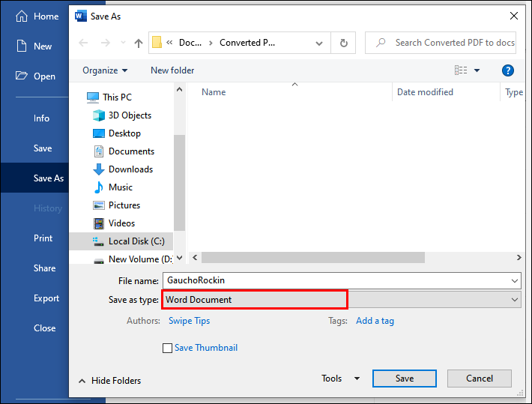Go up one folder level with Up arrow

click(x=139, y=43)
